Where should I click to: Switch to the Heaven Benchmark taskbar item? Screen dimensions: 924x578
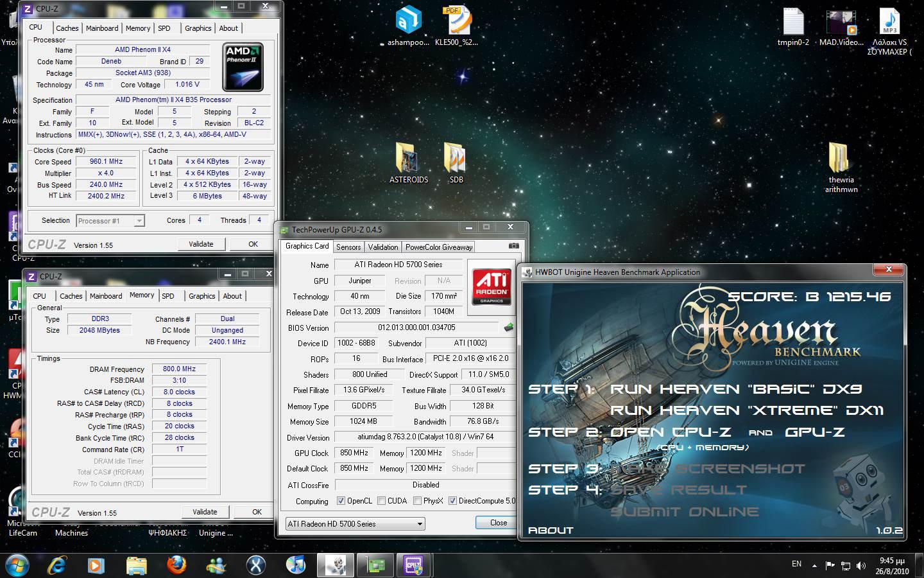[x=336, y=565]
